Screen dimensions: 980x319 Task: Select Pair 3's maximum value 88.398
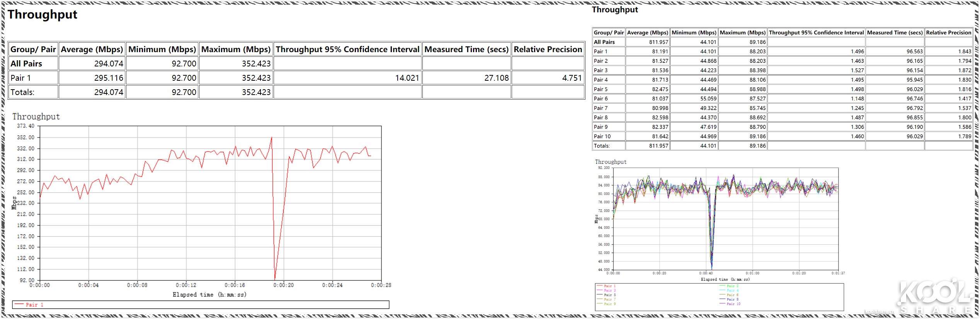(x=757, y=70)
